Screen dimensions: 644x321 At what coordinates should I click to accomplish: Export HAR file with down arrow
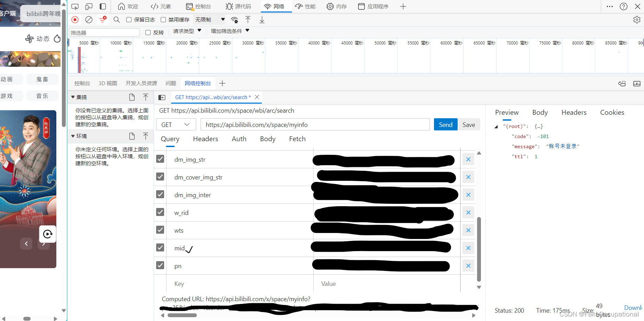pos(262,20)
